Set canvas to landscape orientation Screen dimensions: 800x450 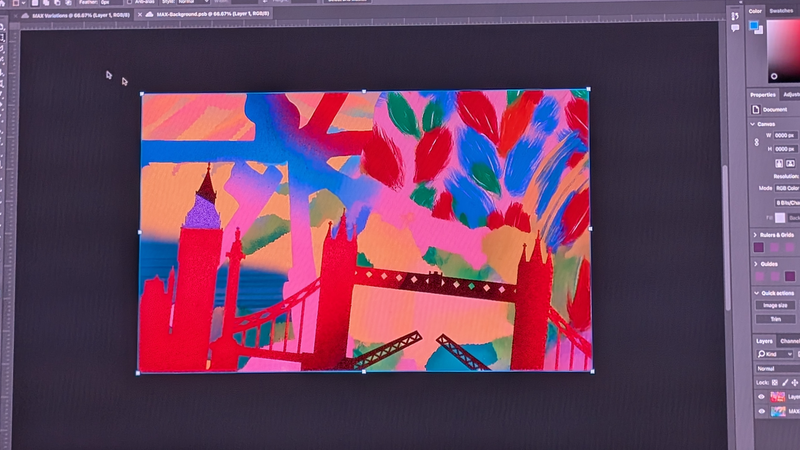click(x=790, y=163)
